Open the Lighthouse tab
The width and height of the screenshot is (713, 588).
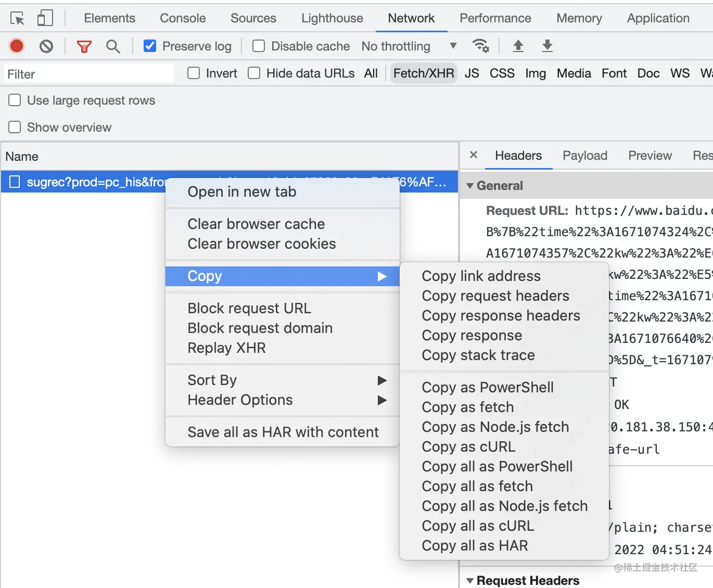pyautogui.click(x=332, y=18)
